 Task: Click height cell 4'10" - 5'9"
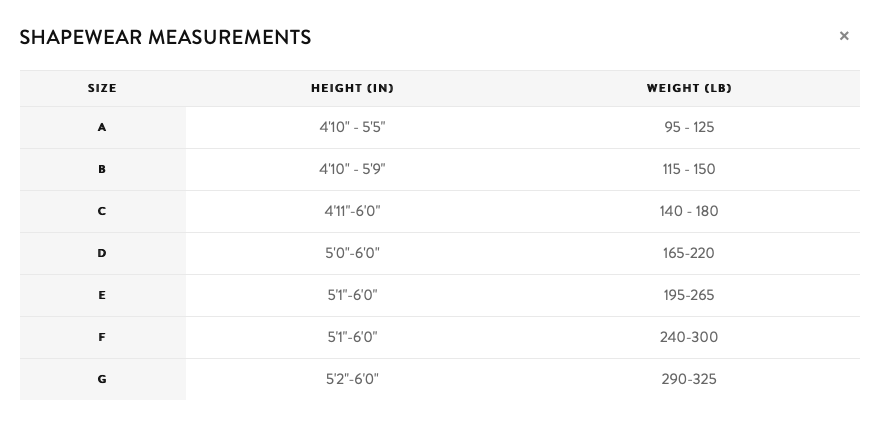point(352,170)
